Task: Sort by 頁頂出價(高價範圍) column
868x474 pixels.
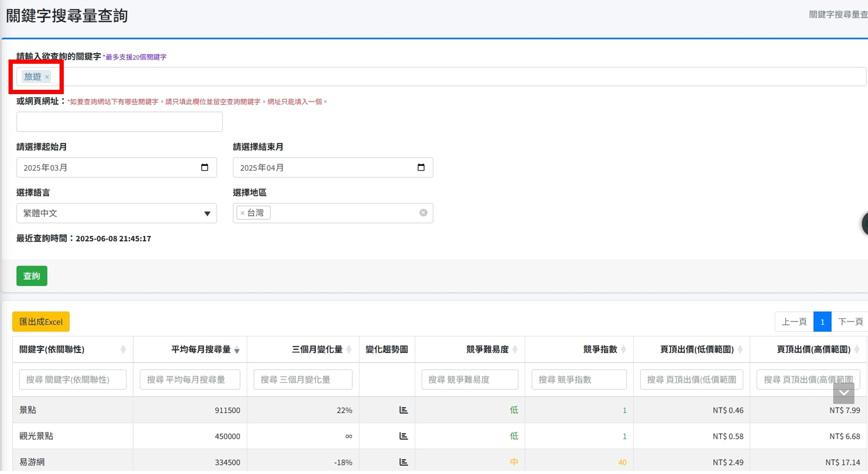Action: (x=809, y=349)
